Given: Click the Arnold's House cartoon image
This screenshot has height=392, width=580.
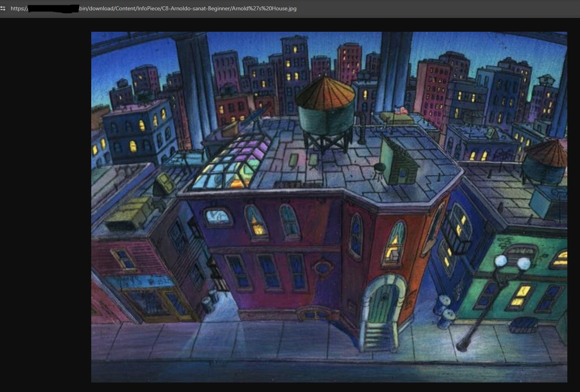Looking at the screenshot, I should tap(329, 207).
